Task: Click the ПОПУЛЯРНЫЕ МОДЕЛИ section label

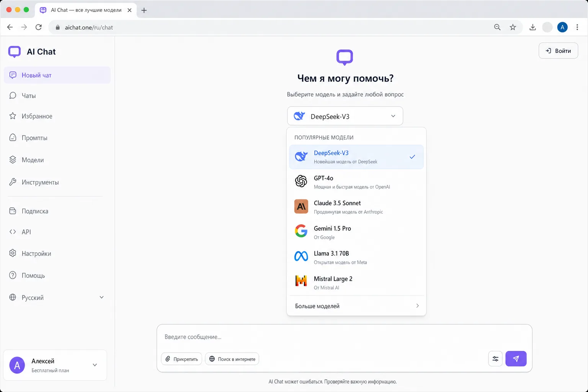Action: (324, 137)
